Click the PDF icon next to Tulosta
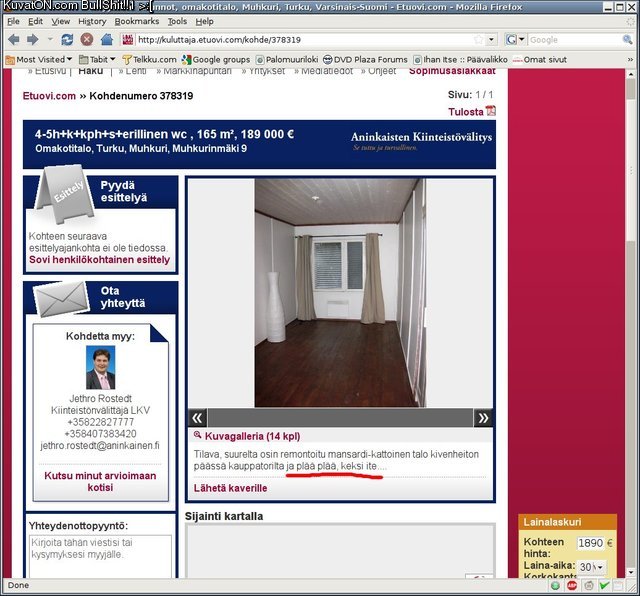Image resolution: width=640 pixels, height=596 pixels. 491,111
